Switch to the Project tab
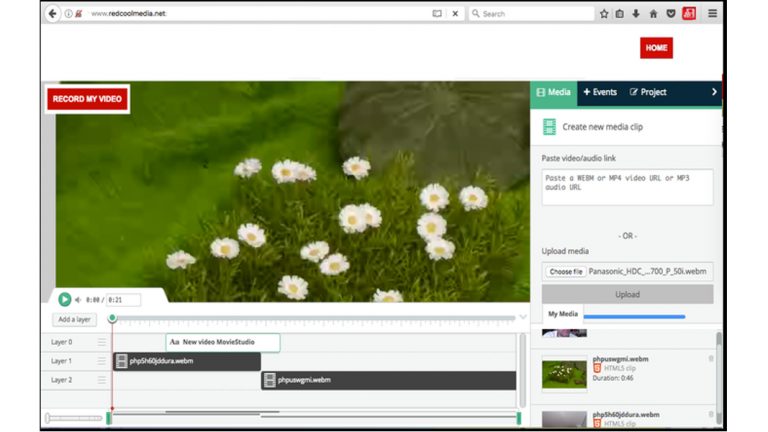The width and height of the screenshot is (768, 432). tap(648, 92)
